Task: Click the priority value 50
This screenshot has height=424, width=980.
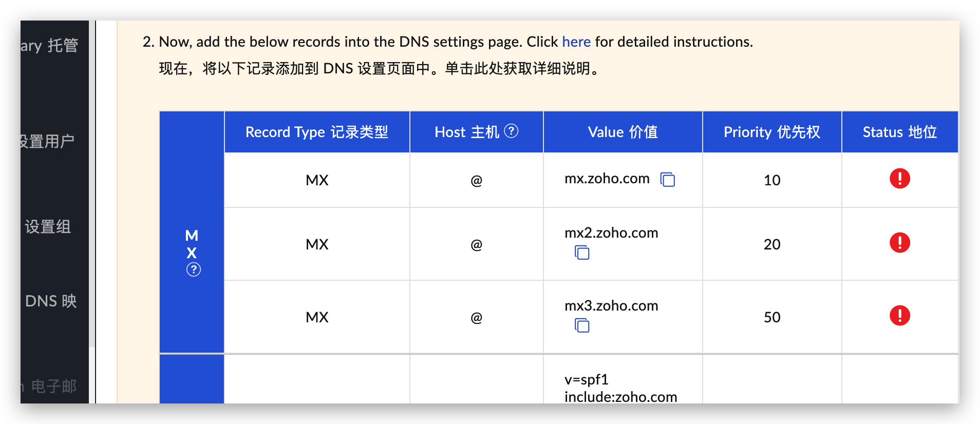Action: (x=772, y=317)
